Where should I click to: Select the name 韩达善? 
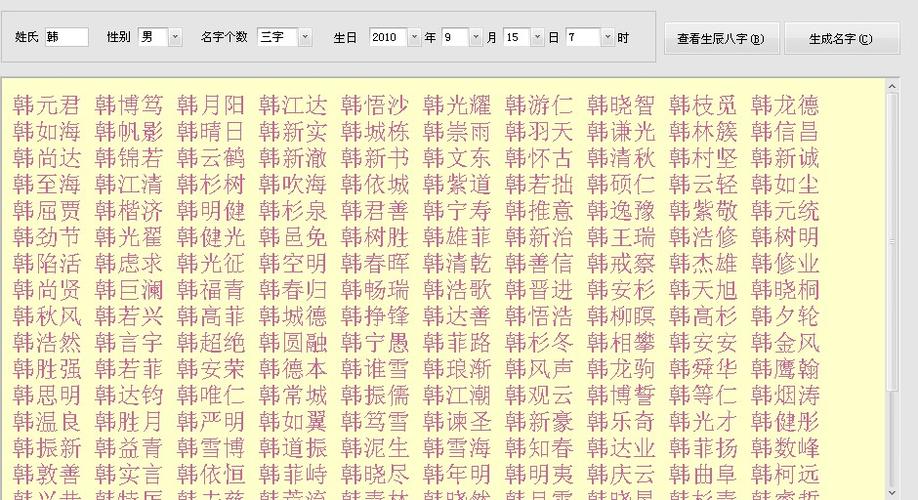click(457, 316)
